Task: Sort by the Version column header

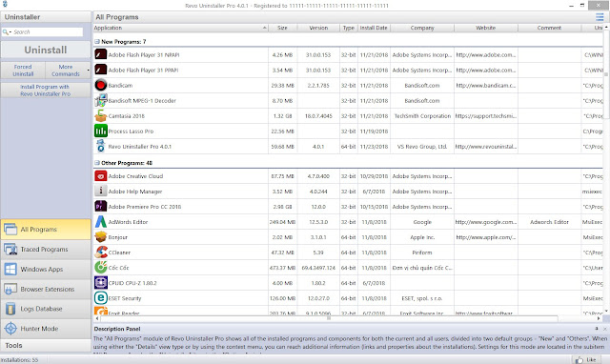Action: [x=318, y=28]
